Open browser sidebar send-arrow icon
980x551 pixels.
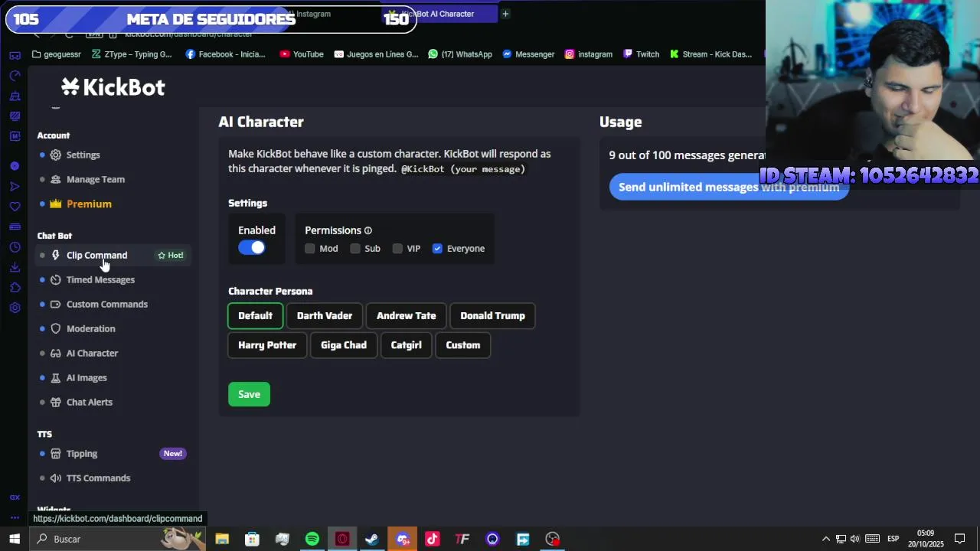point(15,186)
